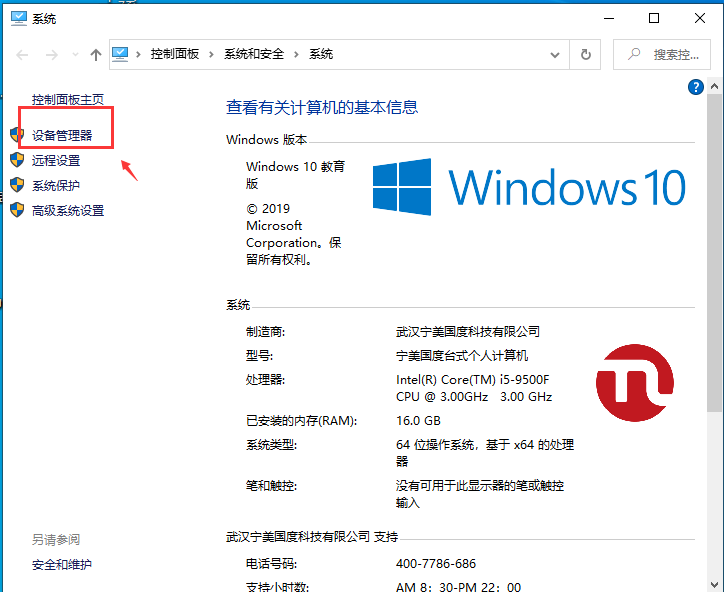Click the vertical scrollbar up arrow
The height and width of the screenshot is (592, 724).
pyautogui.click(x=714, y=86)
